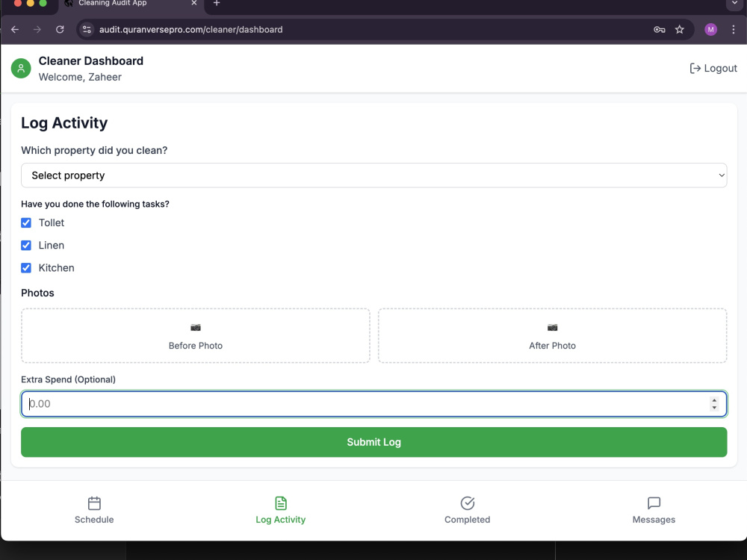Click the browser forward arrow
The height and width of the screenshot is (560, 747).
[37, 30]
